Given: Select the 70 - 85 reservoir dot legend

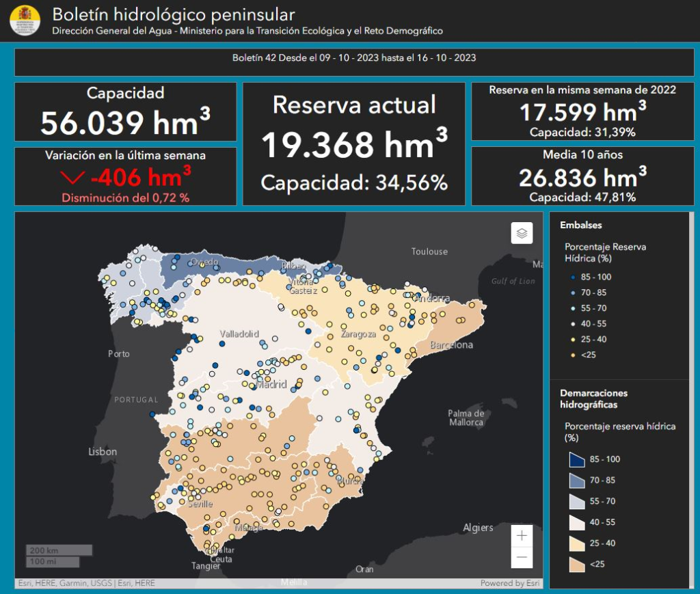Looking at the screenshot, I should click(x=573, y=293).
